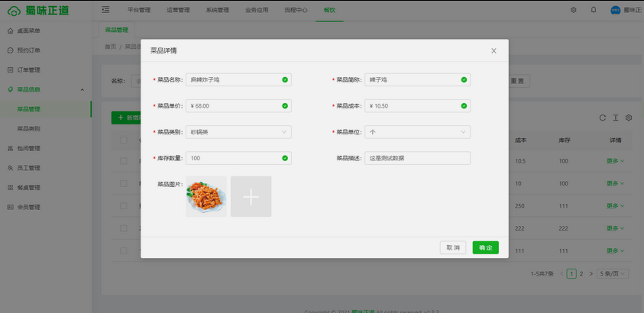644x313 pixels.
Task: Click the 菜品成本 input field
Action: click(417, 106)
